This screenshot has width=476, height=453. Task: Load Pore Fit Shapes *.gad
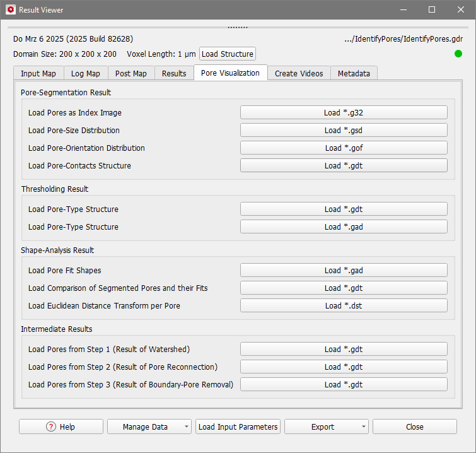[344, 270]
